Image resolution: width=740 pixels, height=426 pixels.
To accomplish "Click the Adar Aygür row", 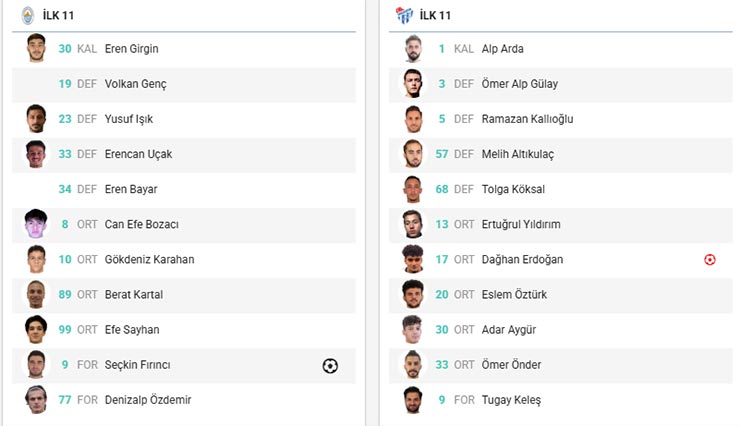I will pyautogui.click(x=561, y=330).
